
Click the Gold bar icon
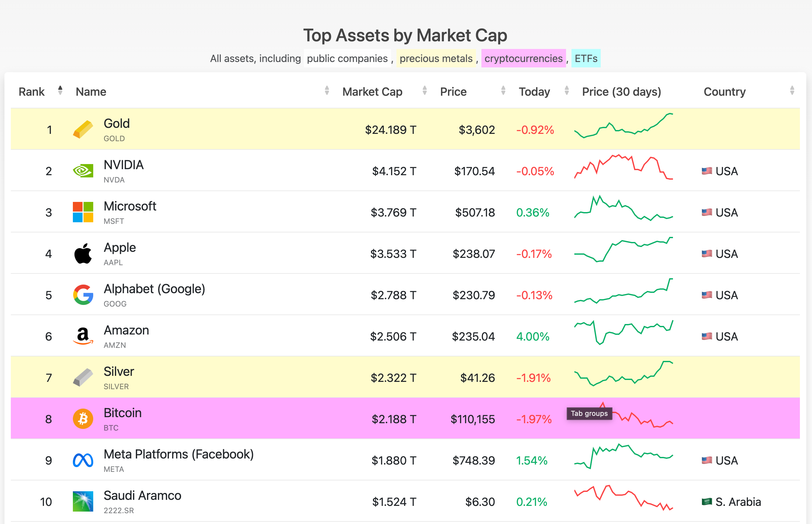point(83,129)
